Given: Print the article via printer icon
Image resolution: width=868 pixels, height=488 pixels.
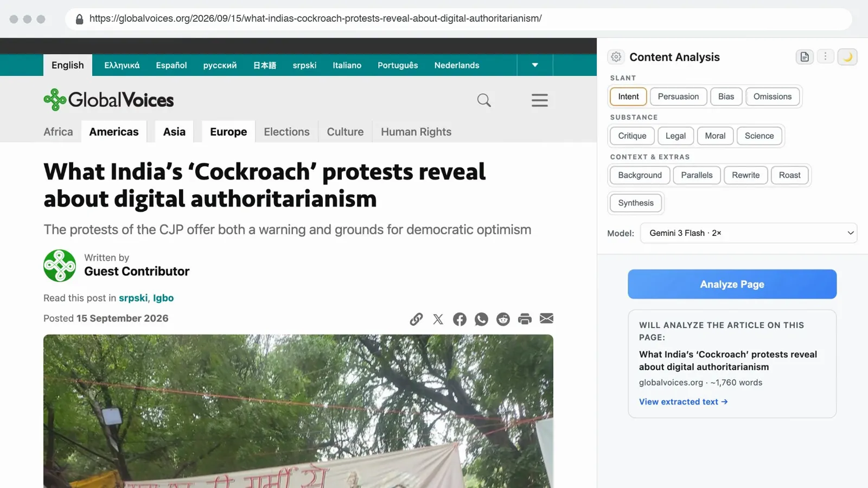Looking at the screenshot, I should [x=525, y=319].
